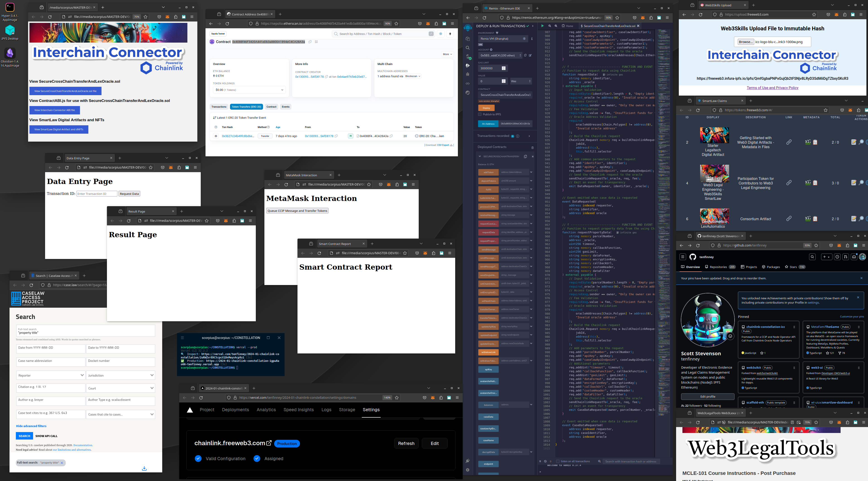Clear deployed contracts with trash icon

tap(532, 147)
